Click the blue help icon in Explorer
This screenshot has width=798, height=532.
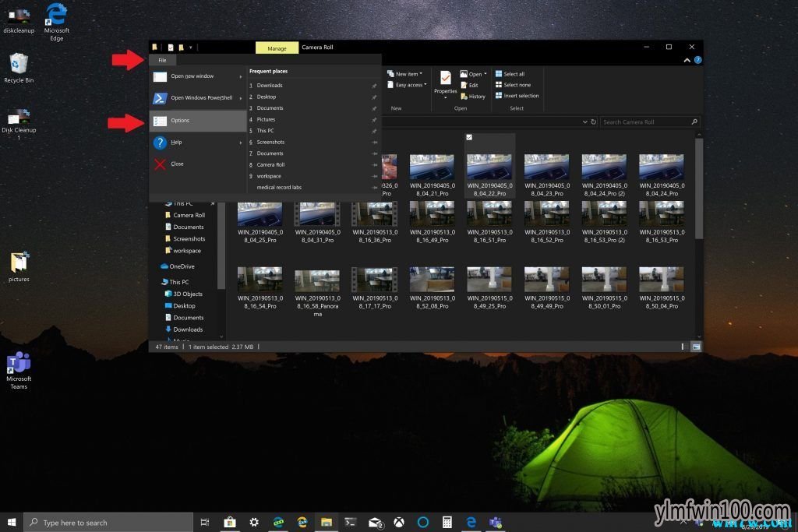point(697,60)
